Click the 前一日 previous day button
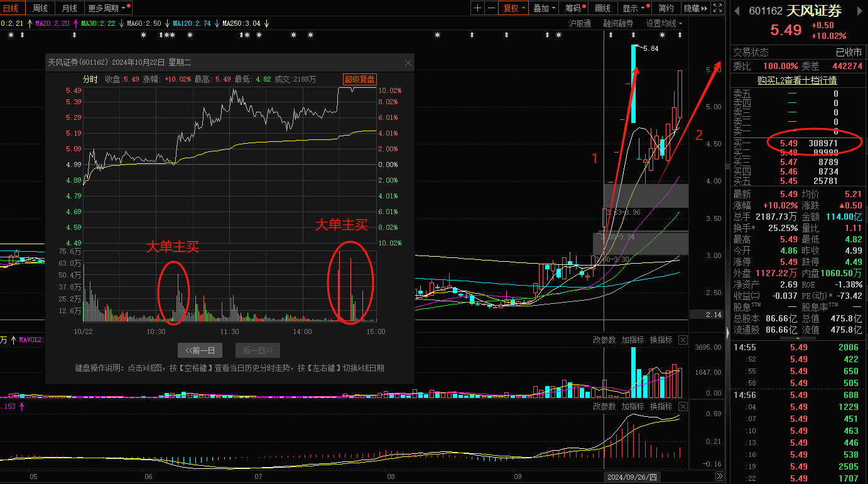This screenshot has height=484, width=868. pyautogui.click(x=200, y=350)
